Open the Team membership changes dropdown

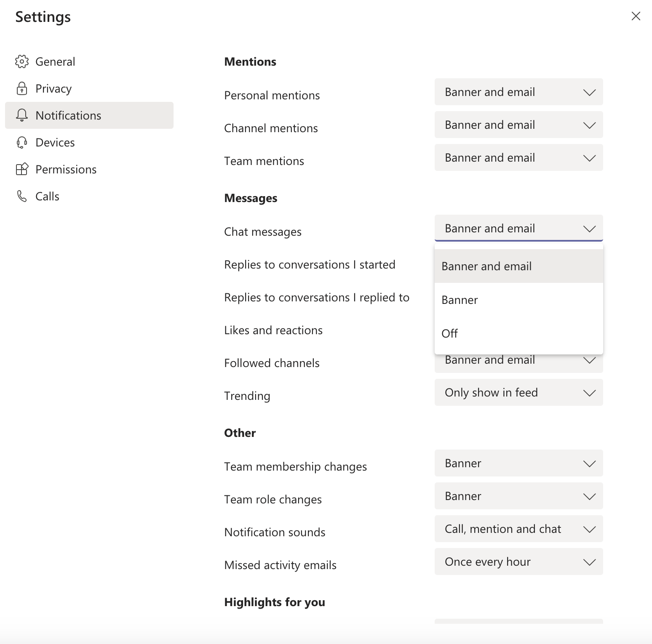(519, 463)
